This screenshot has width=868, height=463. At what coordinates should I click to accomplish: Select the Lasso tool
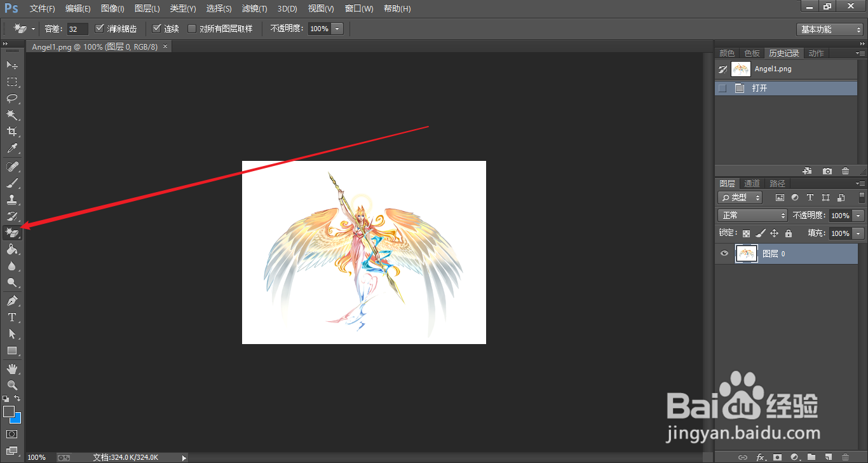click(x=12, y=98)
